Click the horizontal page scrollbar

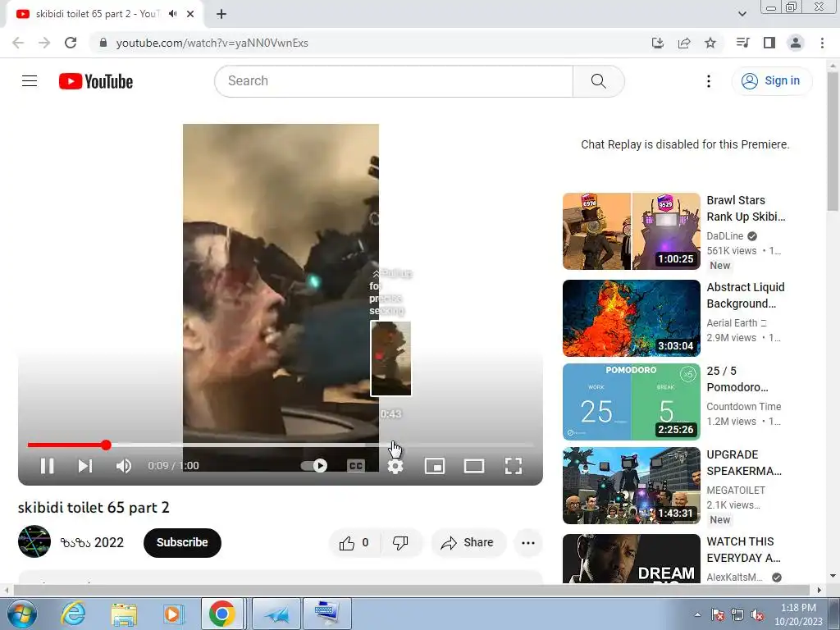point(413,590)
